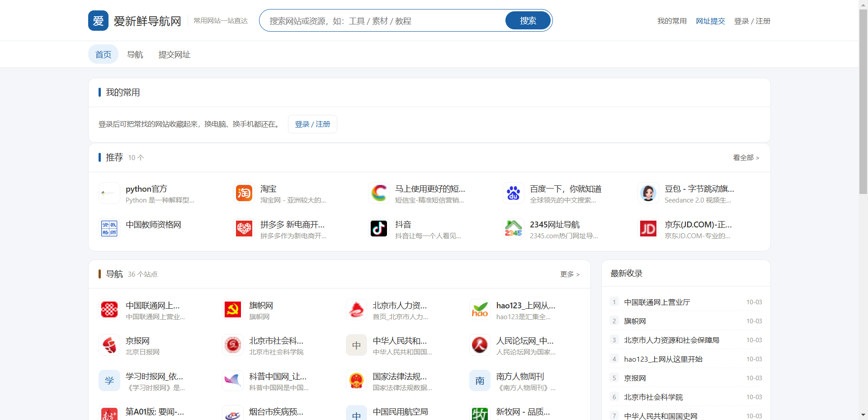Click the 爱新鲜导航网 blue logo icon

[98, 21]
